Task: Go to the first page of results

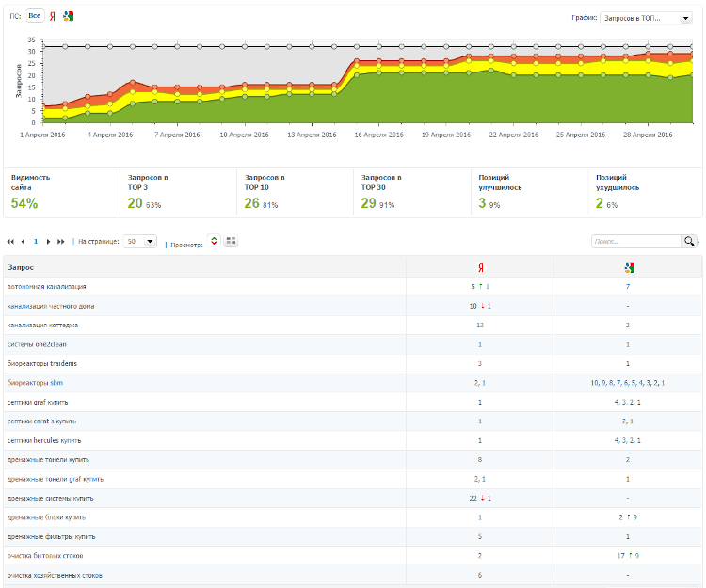Action: click(x=11, y=242)
